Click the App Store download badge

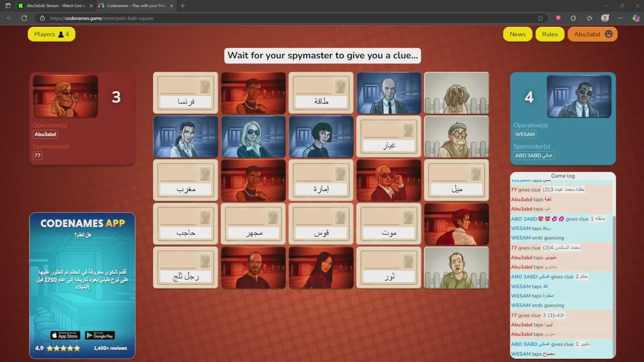(x=65, y=335)
